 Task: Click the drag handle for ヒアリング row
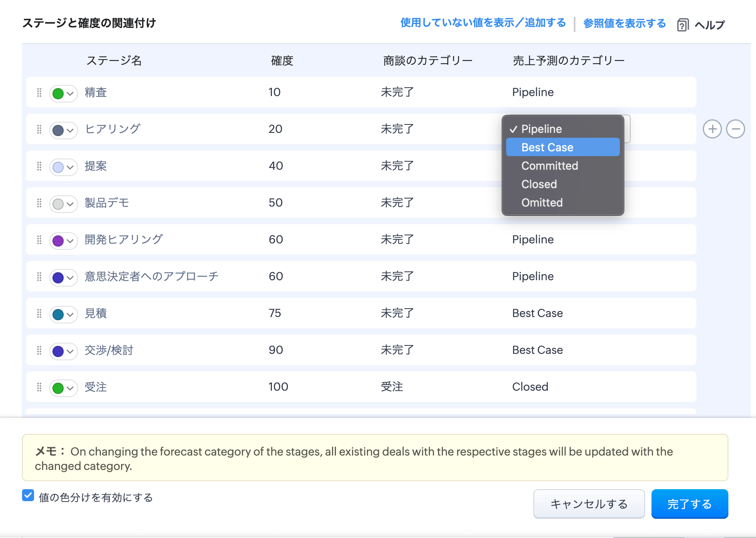(39, 129)
